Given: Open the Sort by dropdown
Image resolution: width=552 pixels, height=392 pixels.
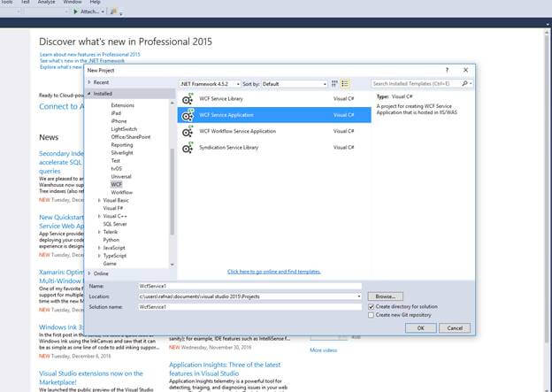Looking at the screenshot, I should pos(295,84).
